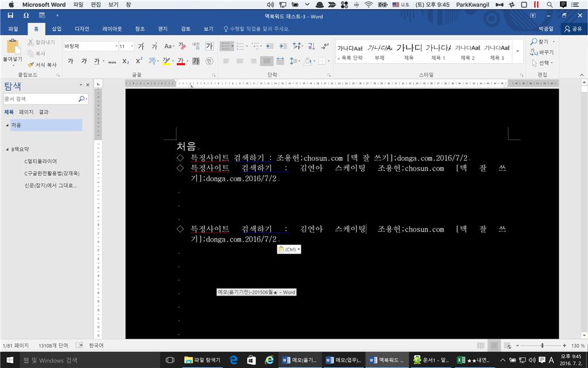This screenshot has width=588, height=368.
Task: Toggle subscript formatting
Action: tap(126, 61)
